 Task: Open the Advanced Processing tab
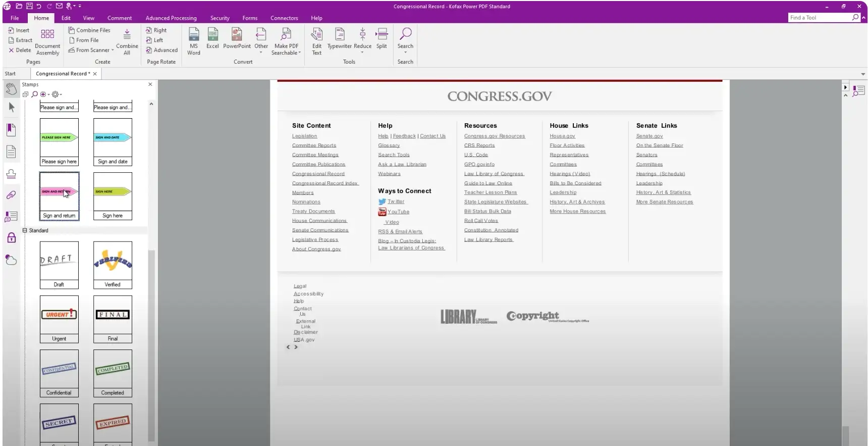coord(171,18)
